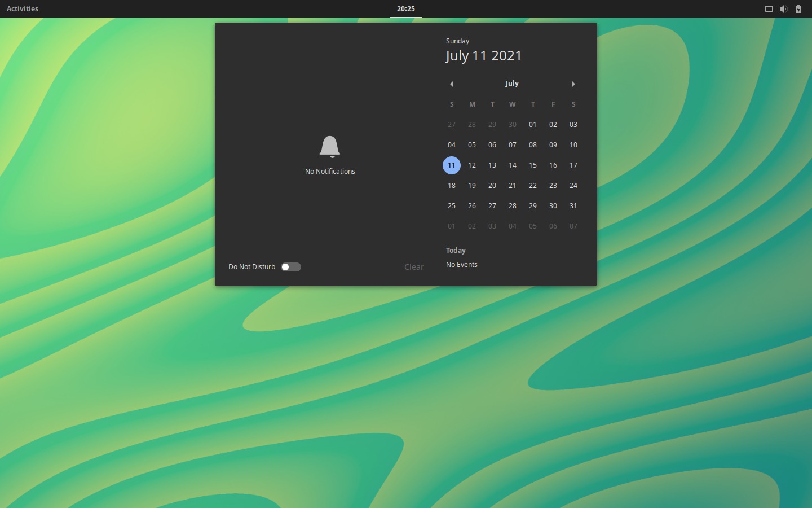Select greyed-out June 27 date
812x508 pixels.
pyautogui.click(x=452, y=125)
